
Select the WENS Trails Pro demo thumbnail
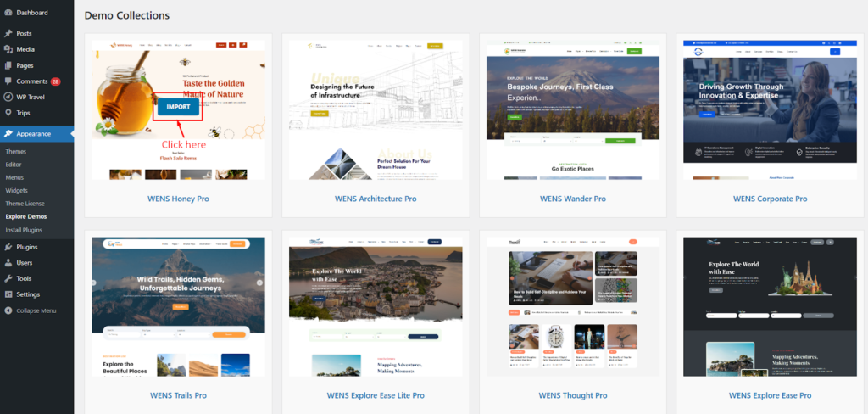[178, 305]
